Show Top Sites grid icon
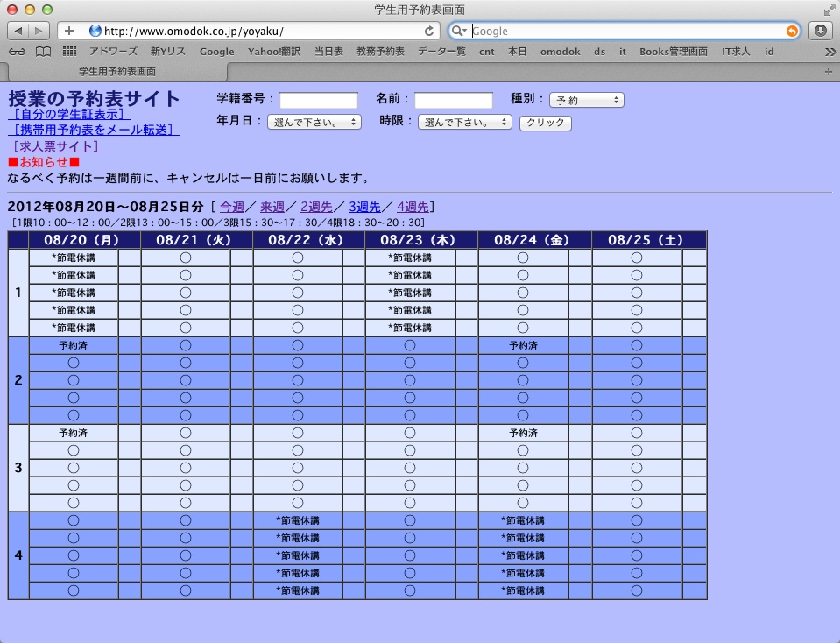The image size is (840, 643). click(x=69, y=52)
